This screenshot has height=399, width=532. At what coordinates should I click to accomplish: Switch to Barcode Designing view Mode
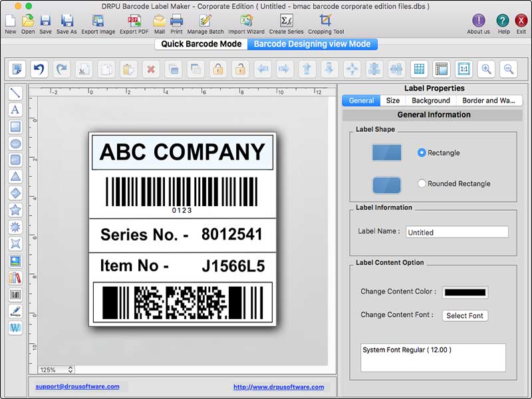pyautogui.click(x=312, y=44)
